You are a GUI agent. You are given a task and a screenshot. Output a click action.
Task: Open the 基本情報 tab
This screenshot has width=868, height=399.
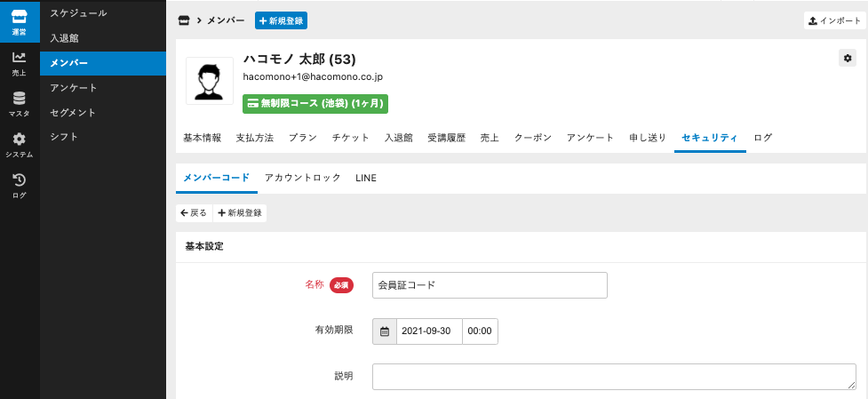(x=203, y=138)
